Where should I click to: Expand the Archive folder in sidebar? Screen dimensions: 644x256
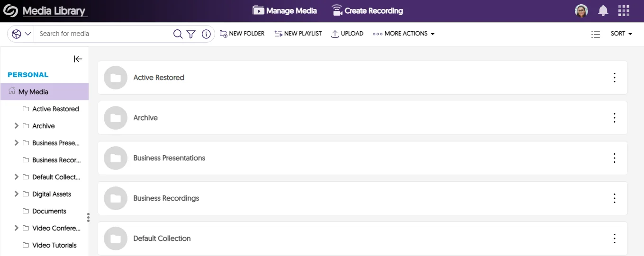pyautogui.click(x=17, y=126)
